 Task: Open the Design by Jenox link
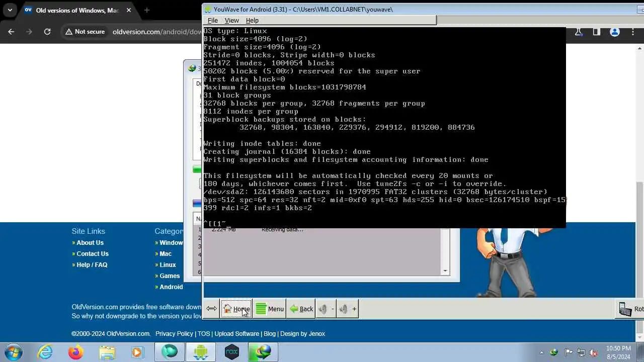click(x=302, y=334)
